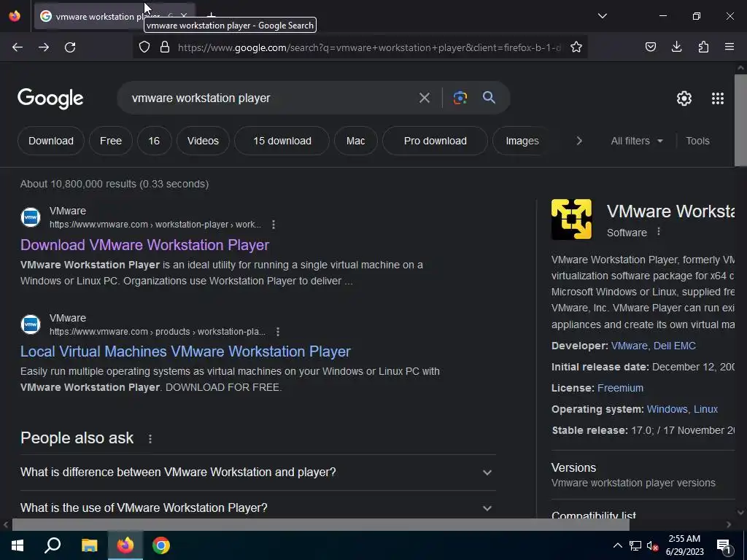Expand the use of VMware Workstation Player question
Screen dimensions: 747x560
pos(258,507)
